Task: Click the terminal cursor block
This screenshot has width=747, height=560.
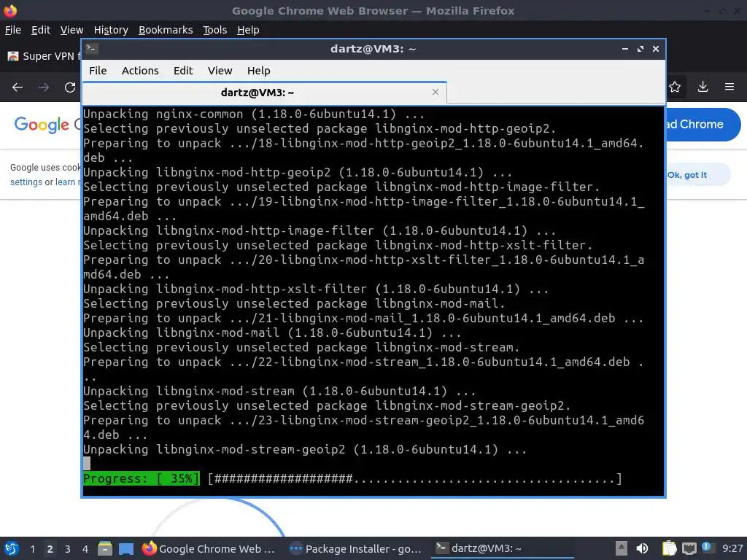Action: tap(87, 463)
